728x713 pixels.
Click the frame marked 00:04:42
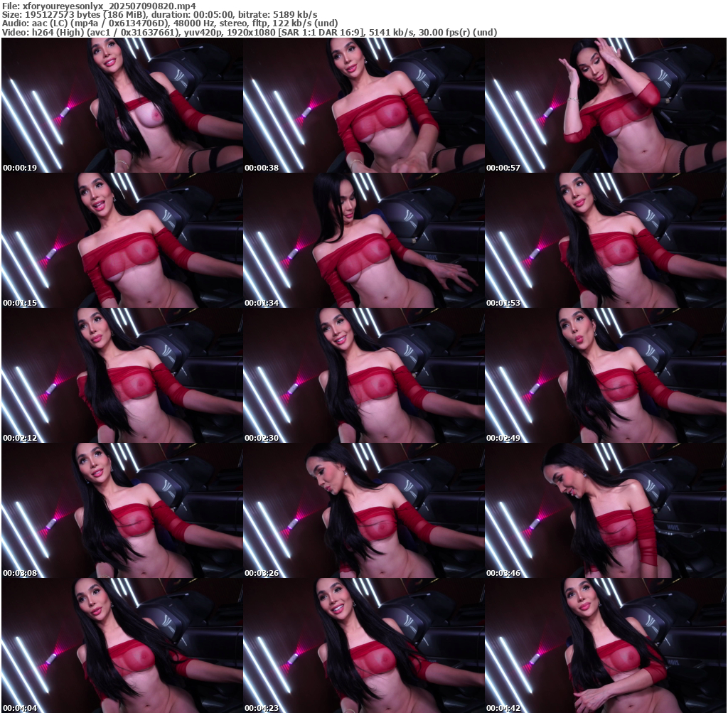[x=606, y=645]
